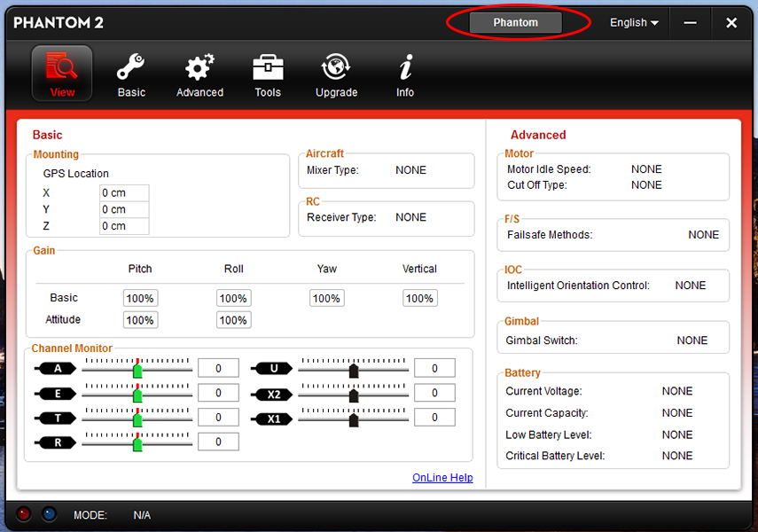Click the Gimbal Switch NONE value
Screen dimensions: 758x532
tap(692, 340)
